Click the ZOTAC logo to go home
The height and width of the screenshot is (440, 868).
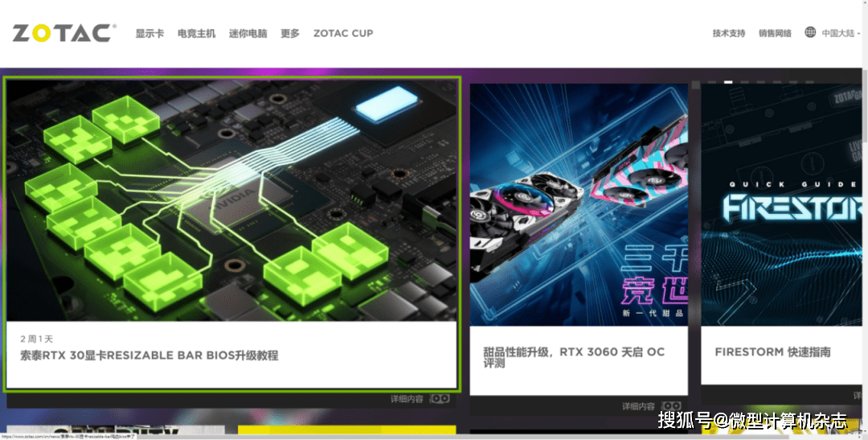[x=64, y=33]
